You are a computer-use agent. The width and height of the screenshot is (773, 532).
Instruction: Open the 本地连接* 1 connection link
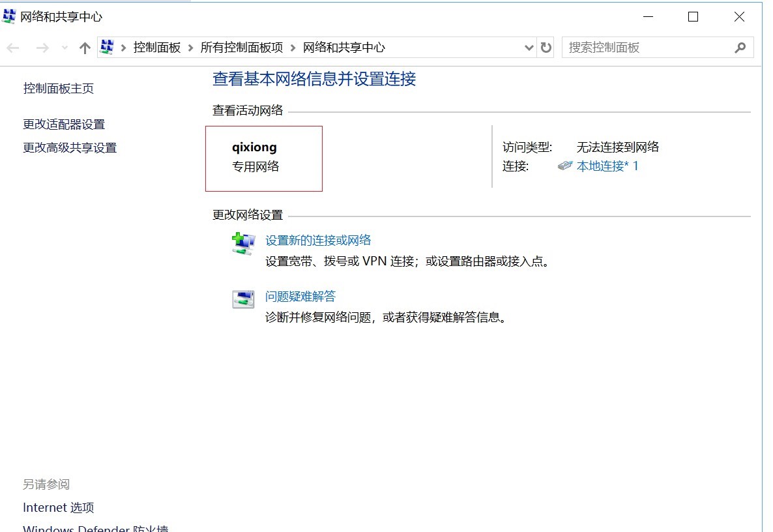point(607,166)
